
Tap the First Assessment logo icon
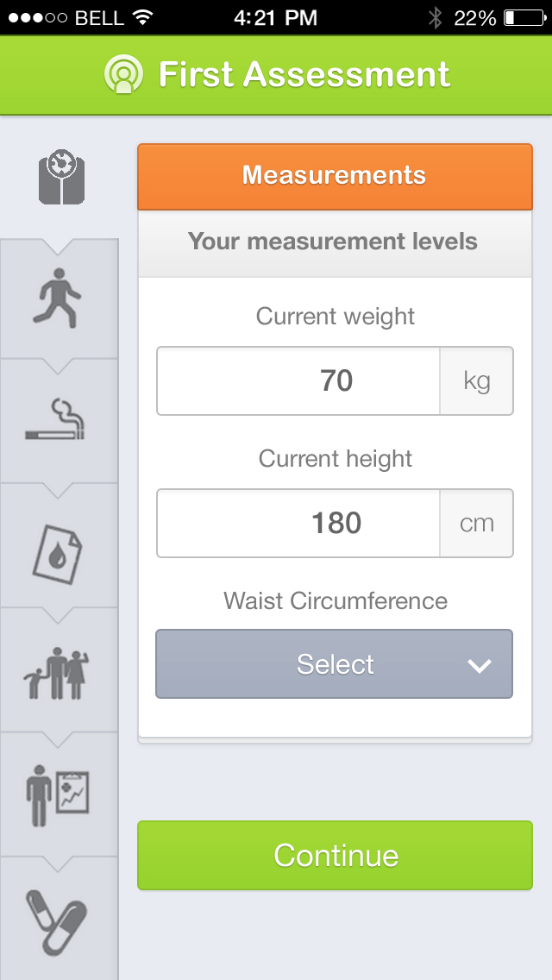[123, 75]
